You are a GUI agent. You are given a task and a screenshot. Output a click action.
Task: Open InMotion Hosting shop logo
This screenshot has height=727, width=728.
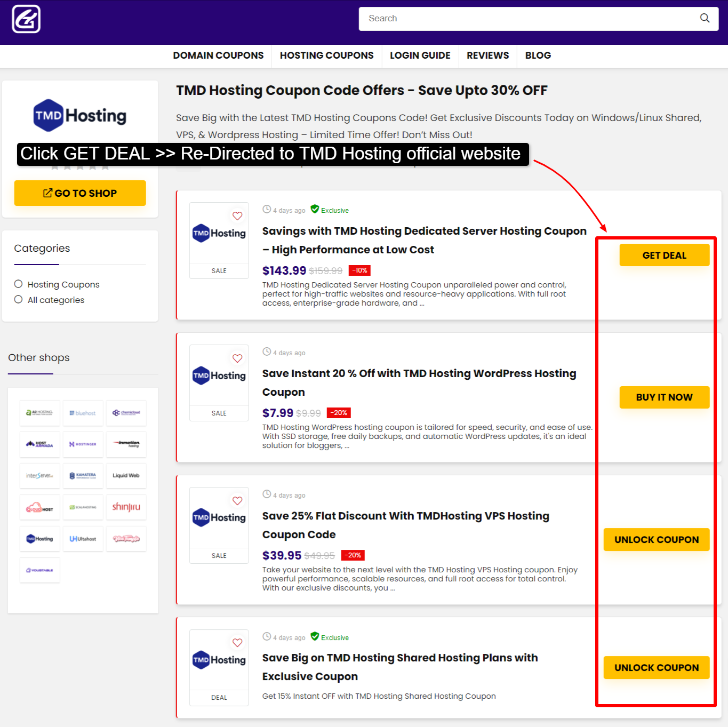tap(126, 444)
